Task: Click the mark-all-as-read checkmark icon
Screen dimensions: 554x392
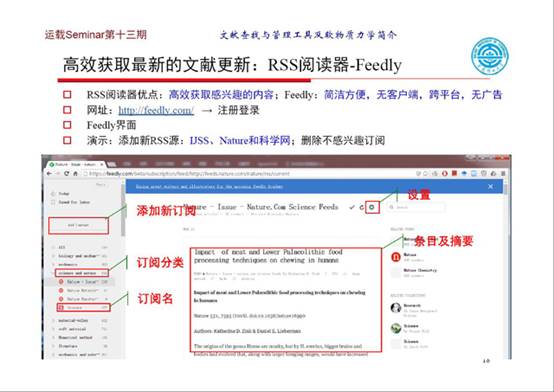Action: coord(352,207)
